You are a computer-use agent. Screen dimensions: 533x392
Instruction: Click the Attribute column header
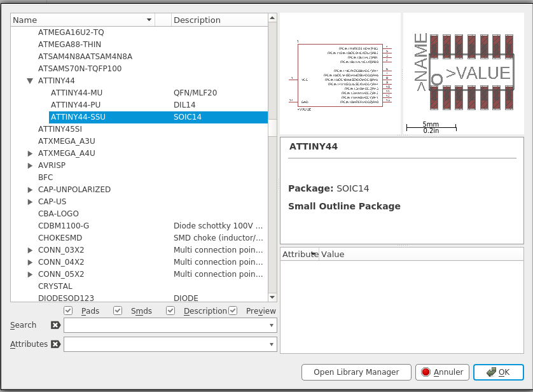pyautogui.click(x=300, y=255)
